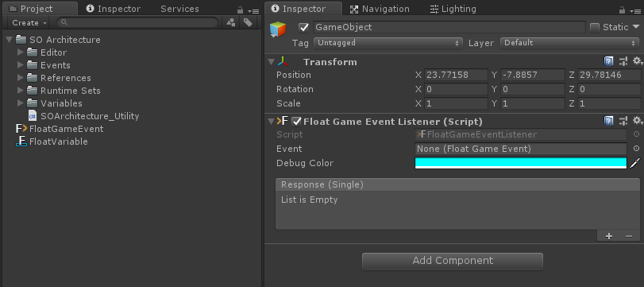Collapse the SO Architecture folder

point(10,40)
